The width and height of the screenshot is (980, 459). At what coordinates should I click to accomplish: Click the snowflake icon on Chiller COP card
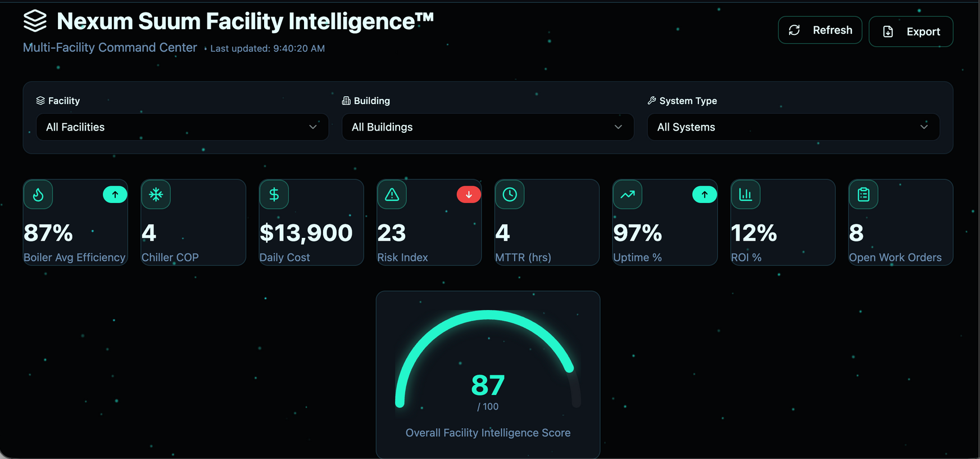156,195
